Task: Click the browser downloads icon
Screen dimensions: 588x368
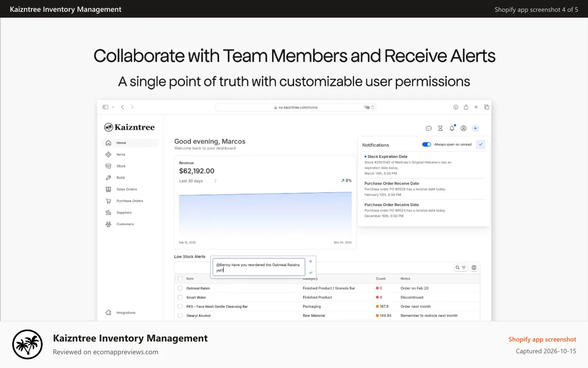Action: pos(455,107)
